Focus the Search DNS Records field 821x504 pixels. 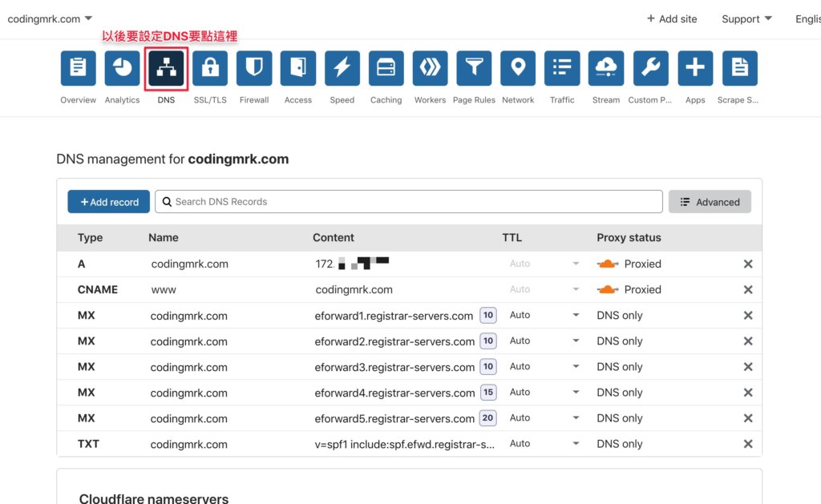pos(408,201)
